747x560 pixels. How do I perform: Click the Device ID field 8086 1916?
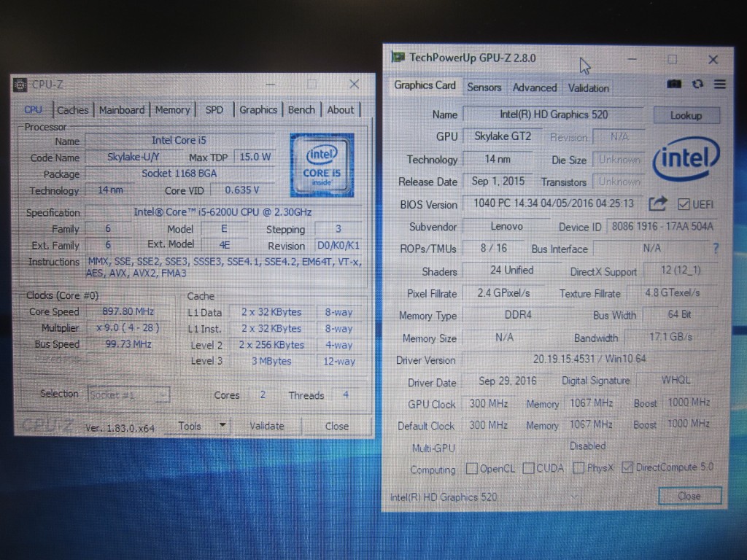pyautogui.click(x=662, y=226)
